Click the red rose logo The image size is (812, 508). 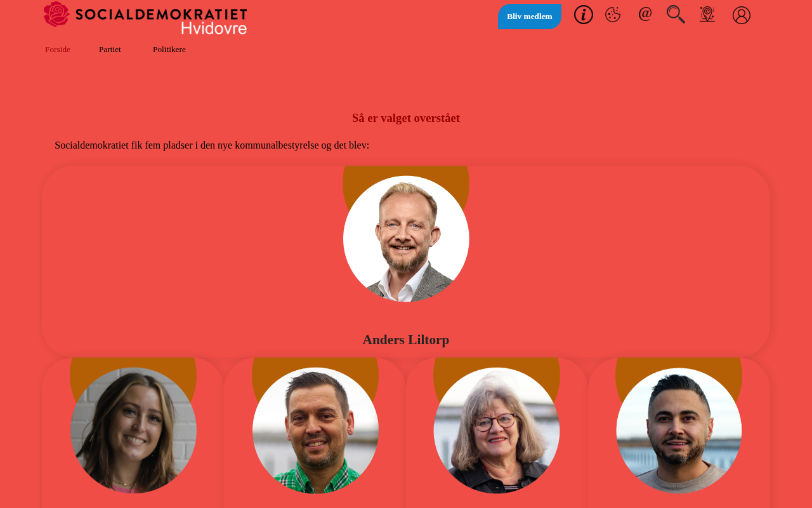pos(56,14)
